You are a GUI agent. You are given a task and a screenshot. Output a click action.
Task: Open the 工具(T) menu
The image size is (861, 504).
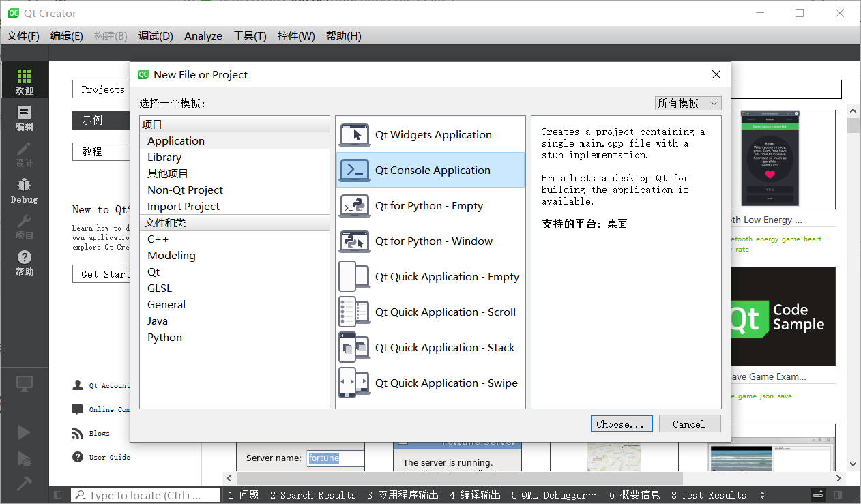(250, 36)
